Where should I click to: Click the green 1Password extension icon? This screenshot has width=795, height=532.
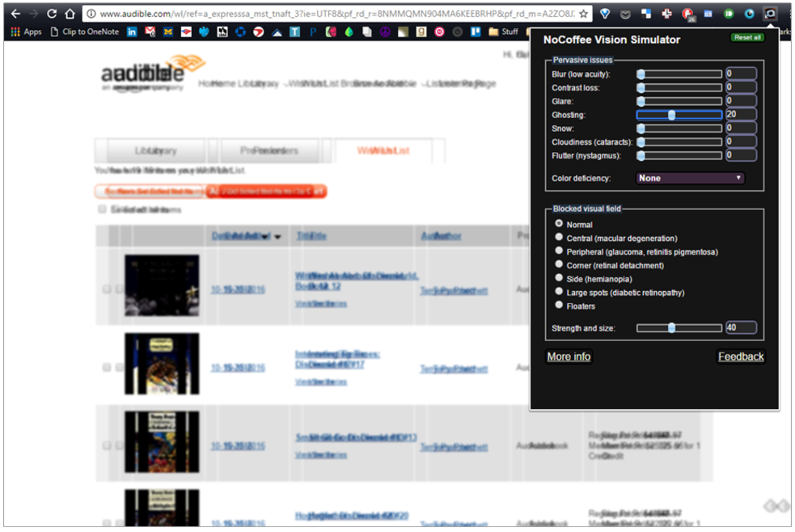click(727, 14)
